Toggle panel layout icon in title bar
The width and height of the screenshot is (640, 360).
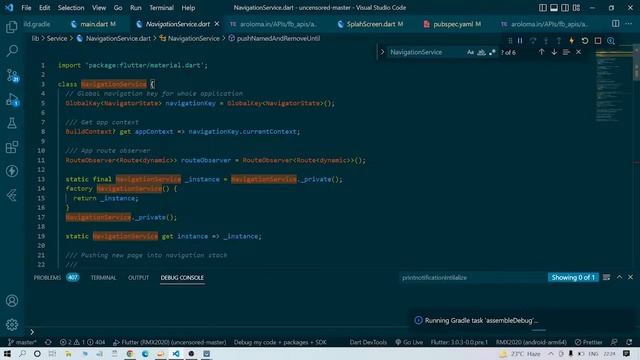point(554,8)
